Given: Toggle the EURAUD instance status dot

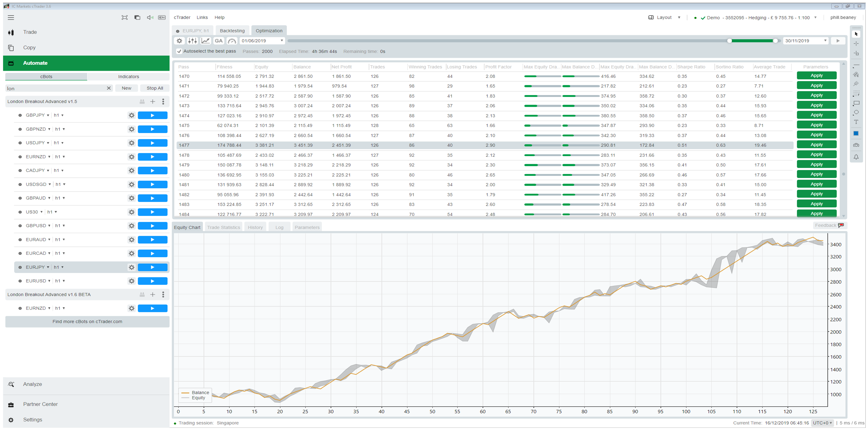Looking at the screenshot, I should pos(20,240).
